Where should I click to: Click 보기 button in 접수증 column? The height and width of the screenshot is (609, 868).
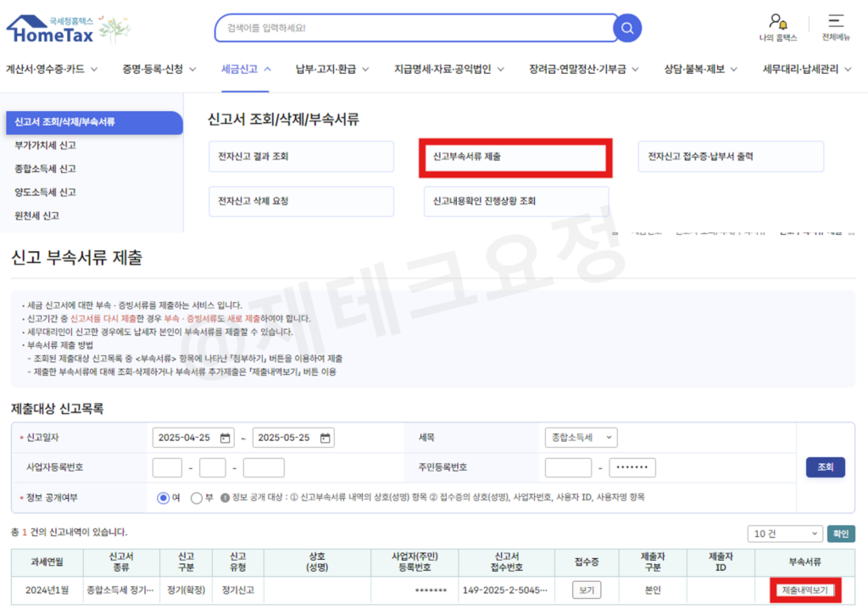click(x=587, y=590)
